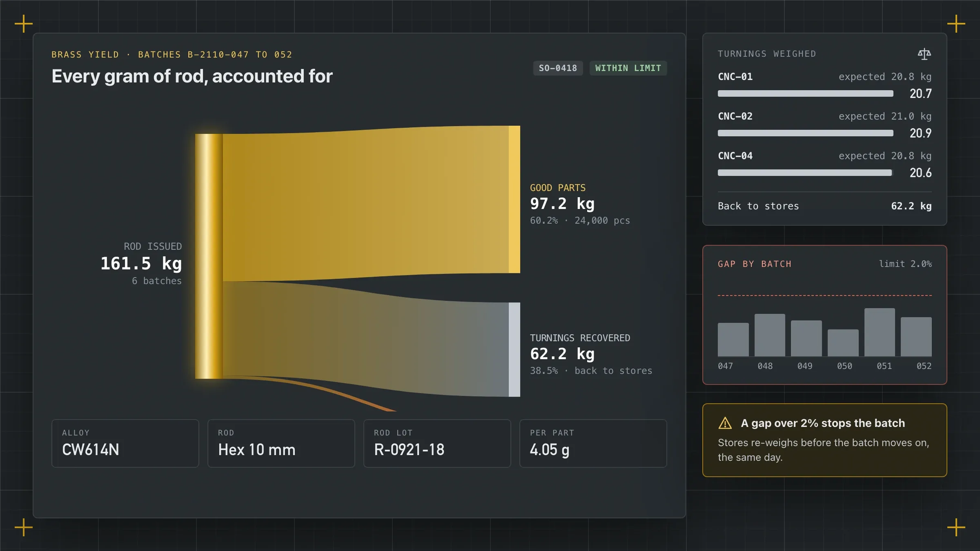The width and height of the screenshot is (980, 551).
Task: Click 'expected 21.0 kg' for CNC-02
Action: [885, 116]
